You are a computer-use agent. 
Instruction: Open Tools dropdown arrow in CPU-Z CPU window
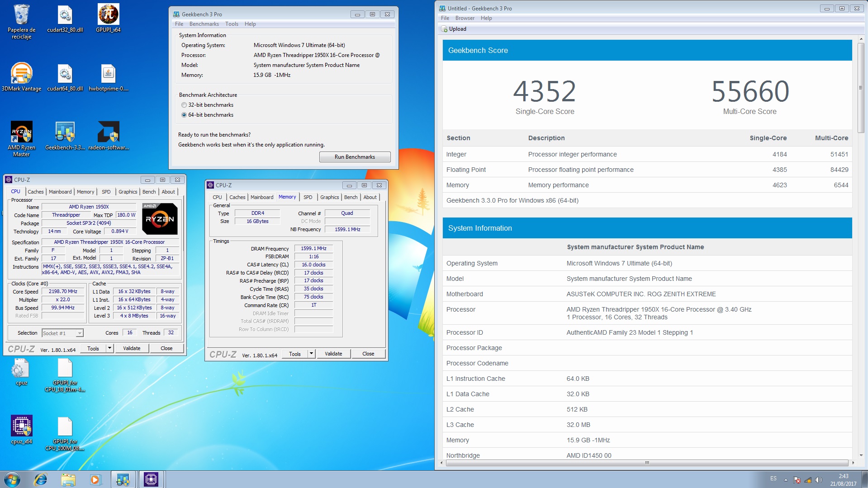[x=109, y=348]
